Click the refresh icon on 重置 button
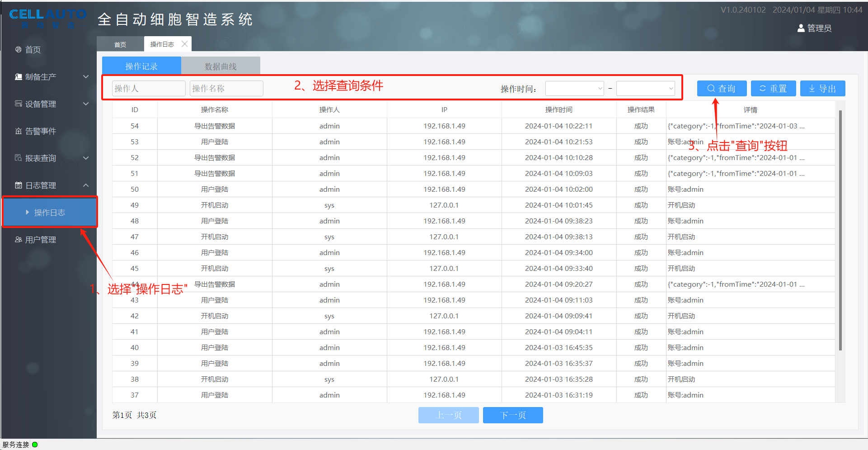The image size is (868, 450). [x=763, y=89]
